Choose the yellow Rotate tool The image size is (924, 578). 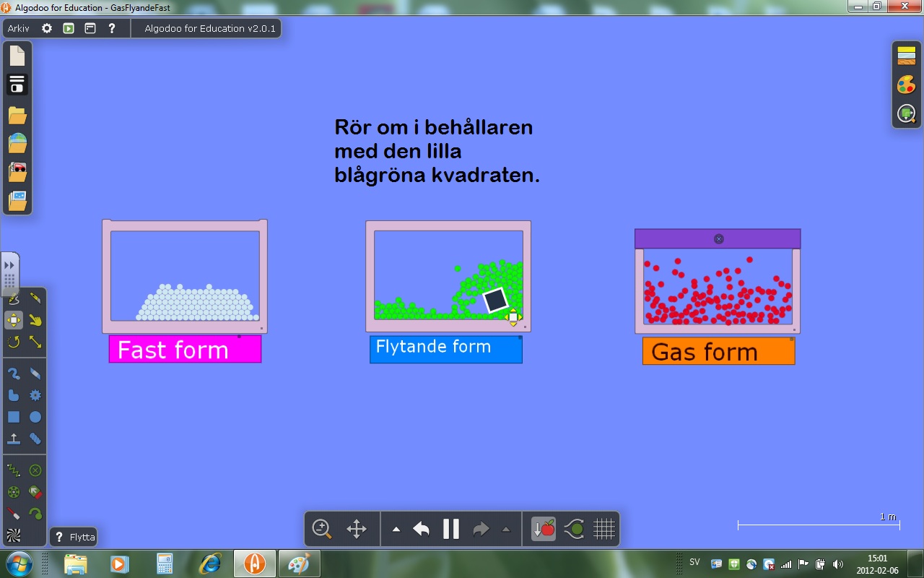point(14,342)
